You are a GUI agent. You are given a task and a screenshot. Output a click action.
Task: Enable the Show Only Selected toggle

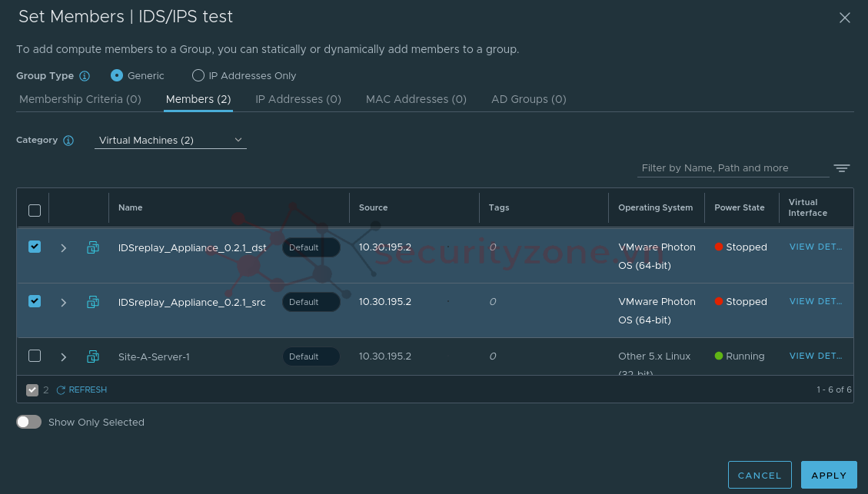pyautogui.click(x=29, y=422)
